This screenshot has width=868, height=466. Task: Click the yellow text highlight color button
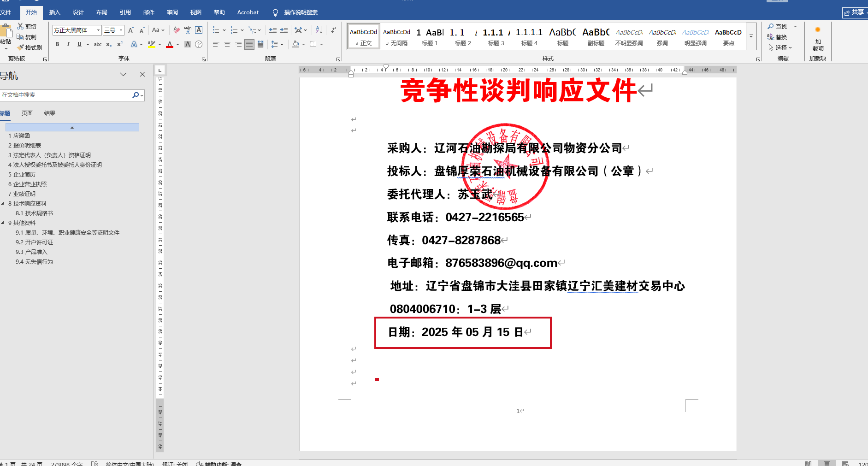coord(151,44)
